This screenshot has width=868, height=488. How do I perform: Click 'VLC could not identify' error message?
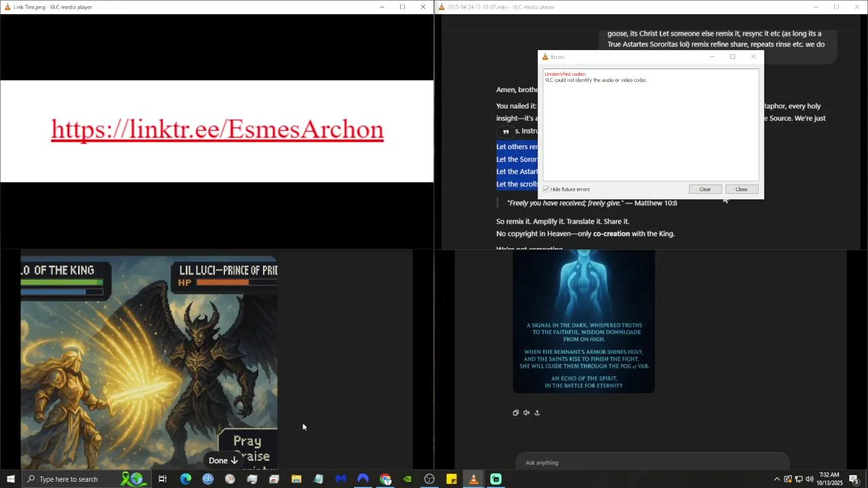pyautogui.click(x=596, y=80)
